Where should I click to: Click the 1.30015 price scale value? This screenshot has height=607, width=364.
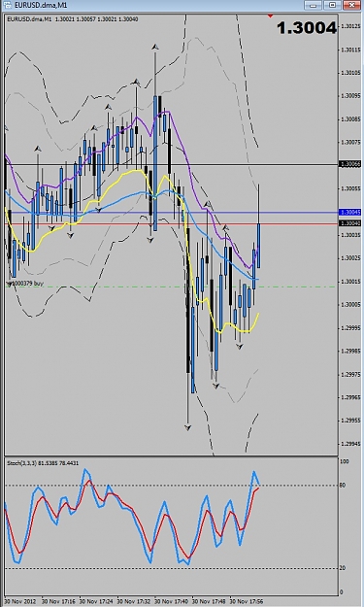tap(350, 282)
